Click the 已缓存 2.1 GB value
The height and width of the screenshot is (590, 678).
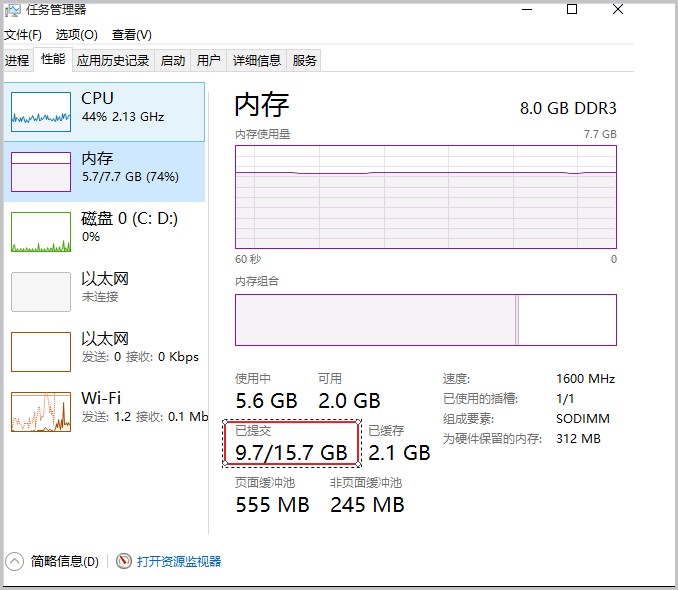pyautogui.click(x=399, y=453)
